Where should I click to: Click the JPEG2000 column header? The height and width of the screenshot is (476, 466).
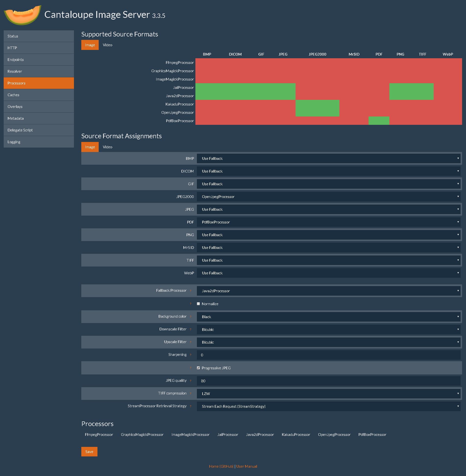[317, 54]
